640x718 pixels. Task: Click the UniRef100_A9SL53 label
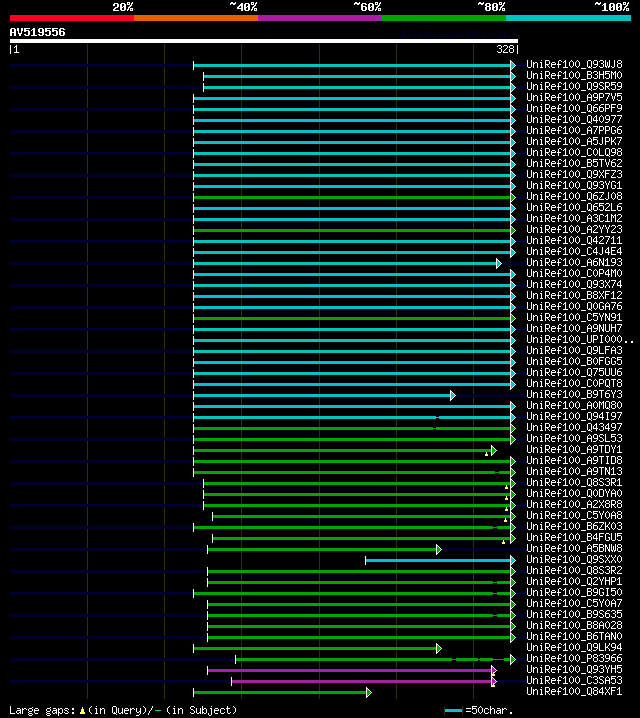(574, 438)
